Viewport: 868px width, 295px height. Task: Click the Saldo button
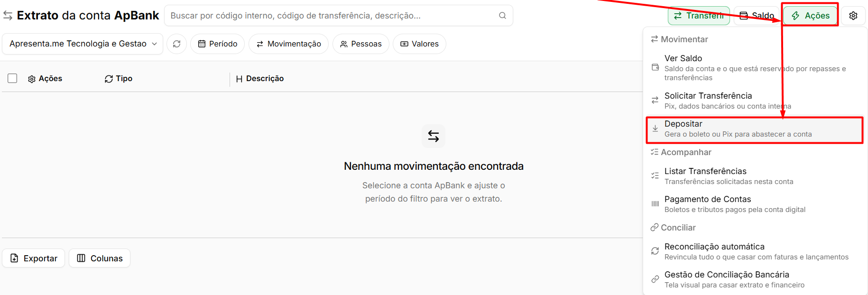point(757,16)
